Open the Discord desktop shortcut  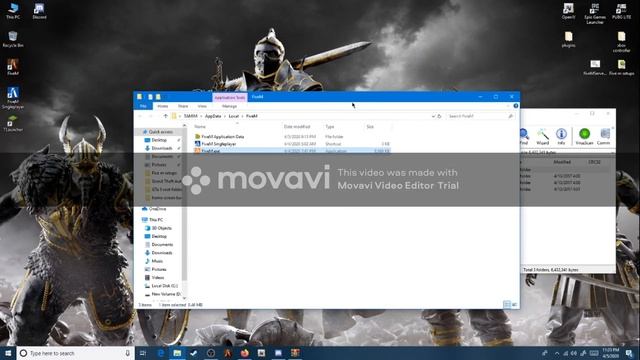[39, 11]
